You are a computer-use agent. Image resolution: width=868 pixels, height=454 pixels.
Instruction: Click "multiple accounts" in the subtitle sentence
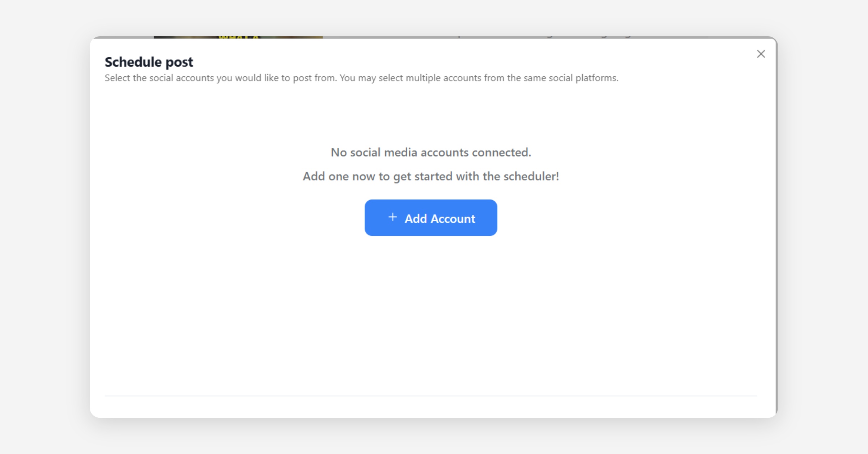point(443,78)
